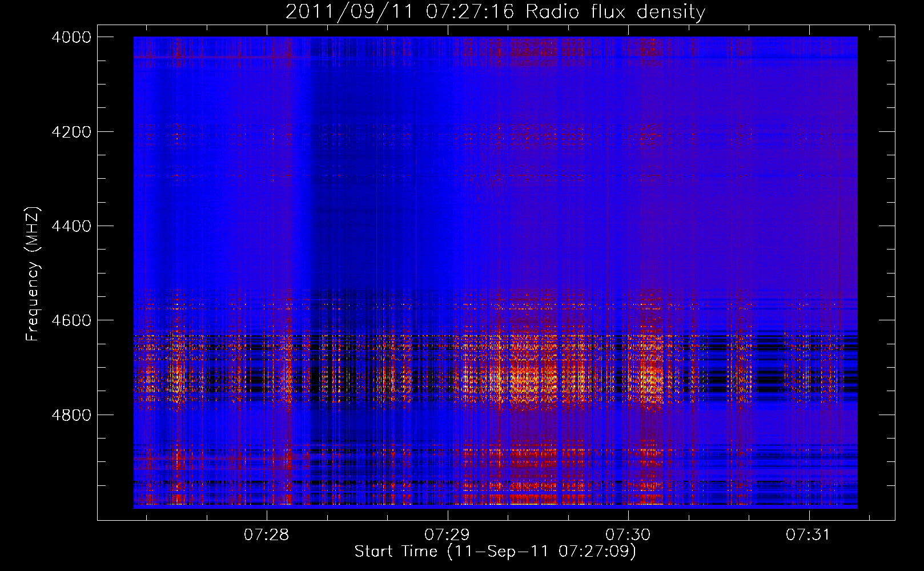This screenshot has width=924, height=571.
Task: Click the '4200' frequency axis label
Action: tap(71, 132)
